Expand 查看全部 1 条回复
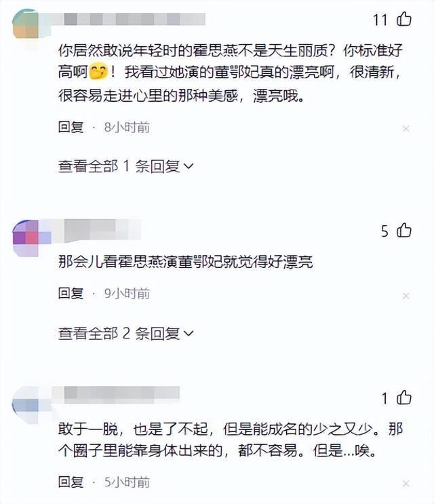This screenshot has height=504, width=434. (x=125, y=166)
